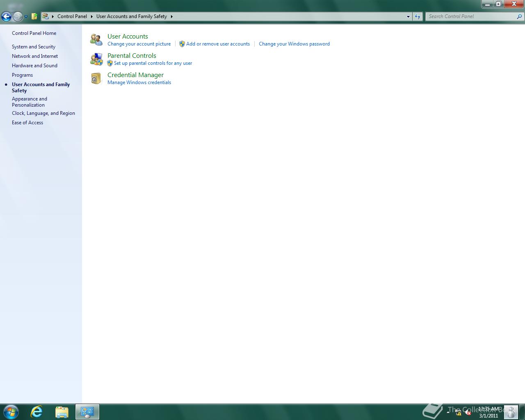This screenshot has height=420, width=525.
Task: Click the Action Center flag in system tray
Action: [x=459, y=413]
